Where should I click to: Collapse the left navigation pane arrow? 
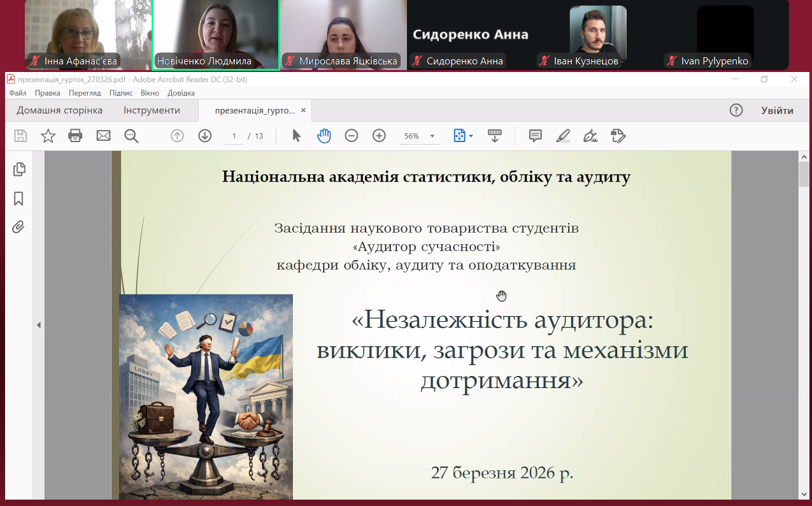coord(38,325)
